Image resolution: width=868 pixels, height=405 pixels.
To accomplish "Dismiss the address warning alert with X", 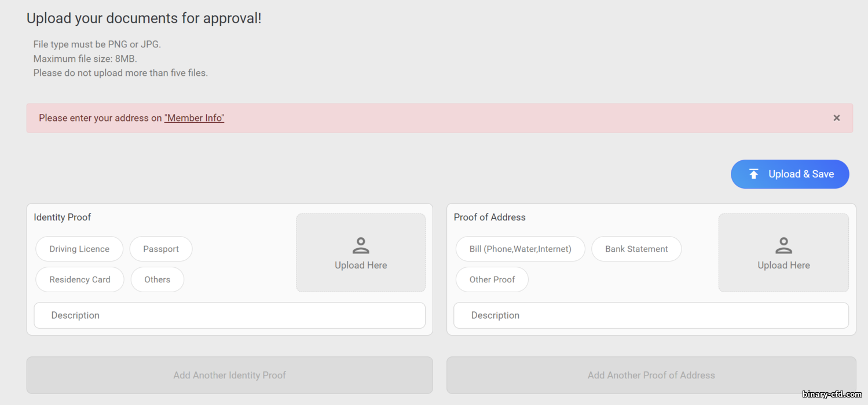I will (836, 118).
